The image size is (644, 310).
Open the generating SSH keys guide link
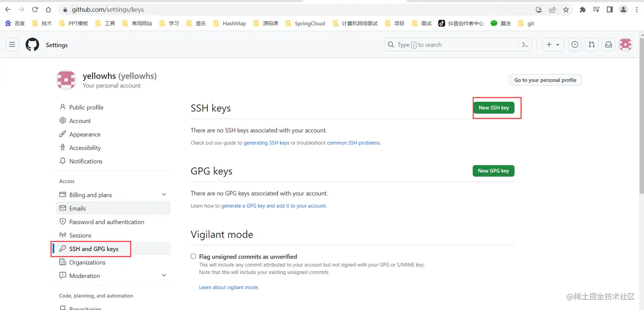(x=266, y=143)
